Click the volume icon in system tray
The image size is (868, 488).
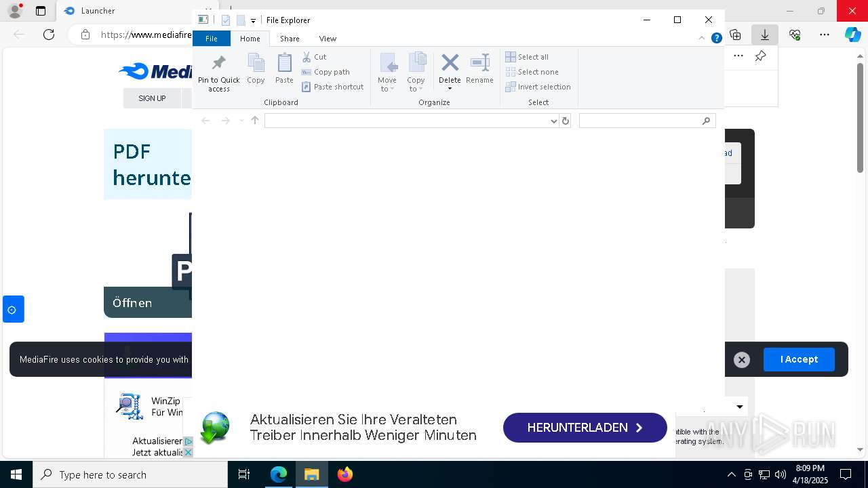780,474
